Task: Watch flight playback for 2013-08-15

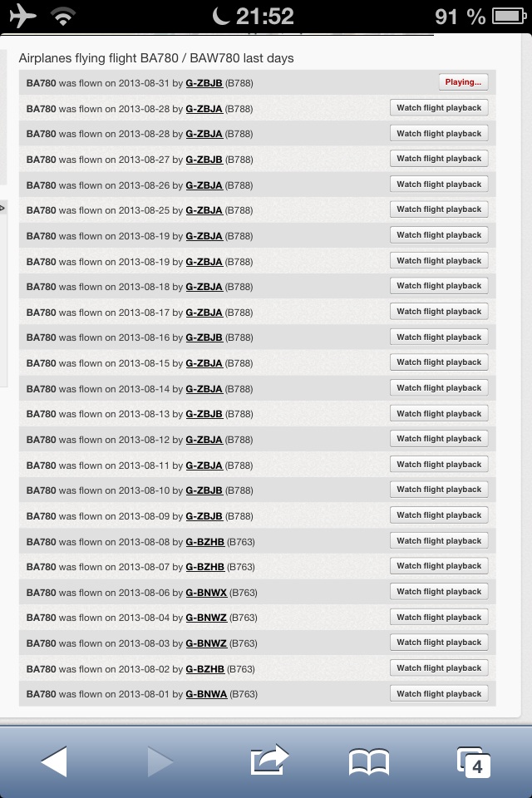Action: tap(439, 362)
